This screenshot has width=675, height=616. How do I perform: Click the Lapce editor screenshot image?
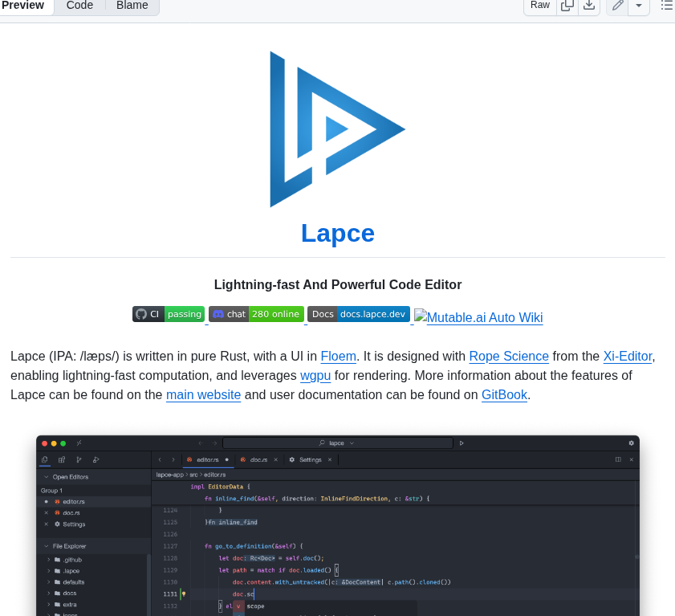[x=338, y=525]
